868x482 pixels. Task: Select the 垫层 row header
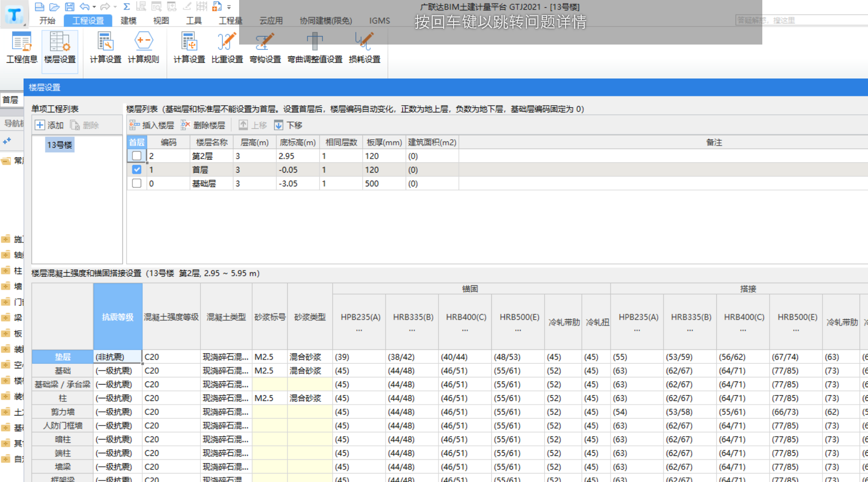63,357
